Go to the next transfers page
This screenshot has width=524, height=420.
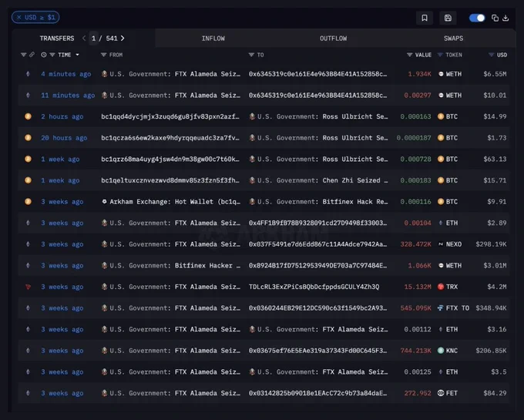tap(123, 38)
